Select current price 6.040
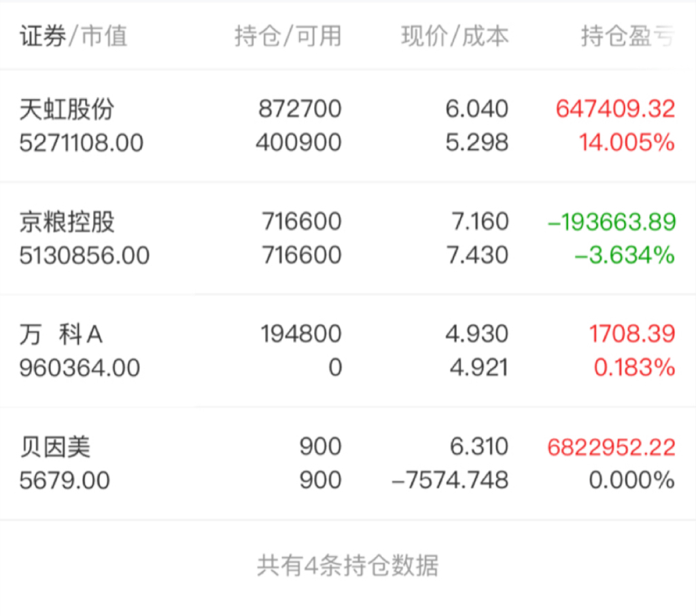This screenshot has width=696, height=616. (476, 109)
